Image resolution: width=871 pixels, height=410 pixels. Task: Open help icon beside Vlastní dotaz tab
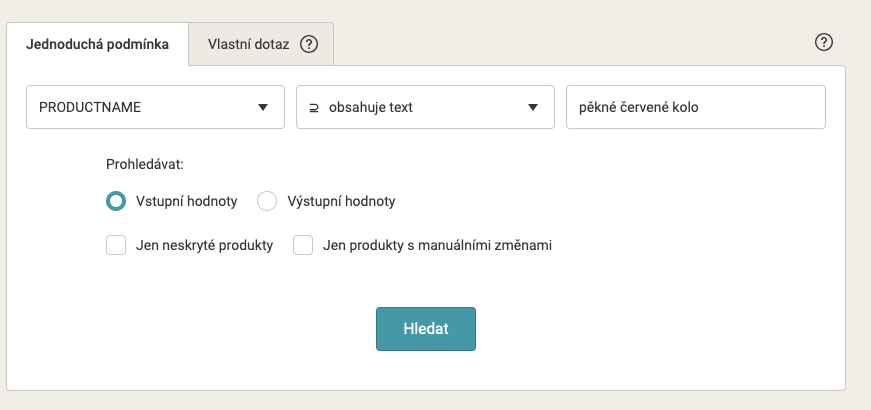(x=309, y=44)
